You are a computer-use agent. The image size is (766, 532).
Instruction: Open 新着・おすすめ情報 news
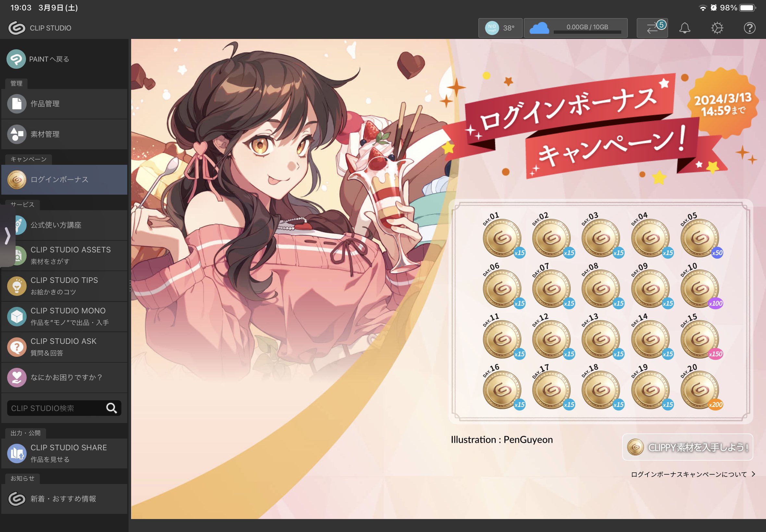[64, 499]
